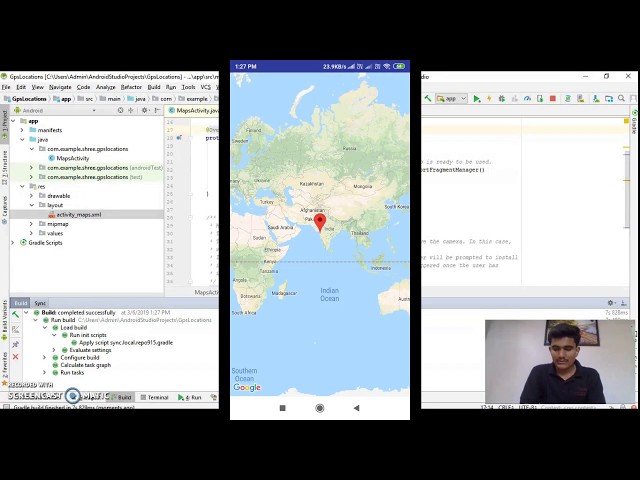Viewport: 640px width, 480px height.
Task: Open the AVD Manager icon
Action: pos(580,99)
